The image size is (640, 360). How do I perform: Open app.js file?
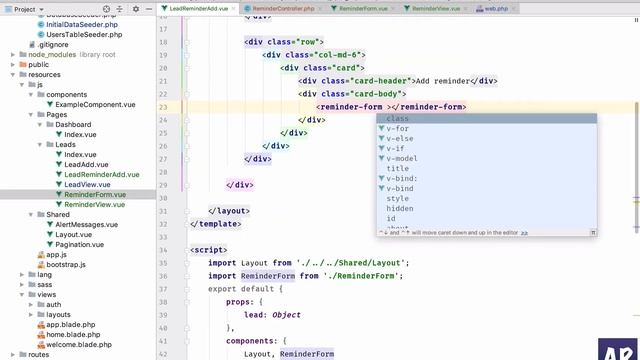coord(56,255)
